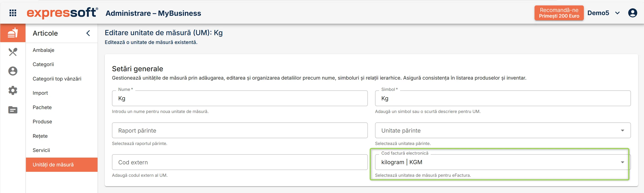Click the 'Editează o unitate de măsură existentă.' subtitle
Viewport: 644px width, 193px height.
(x=151, y=42)
